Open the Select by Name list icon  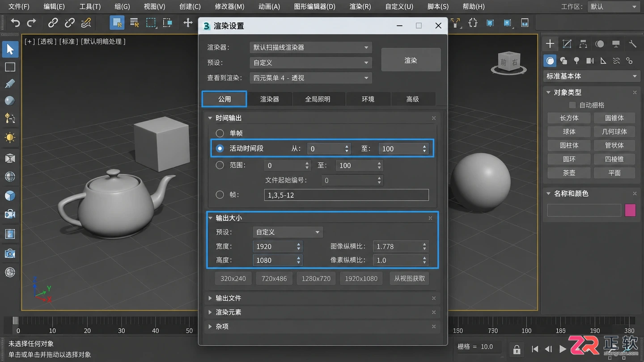pyautogui.click(x=134, y=22)
